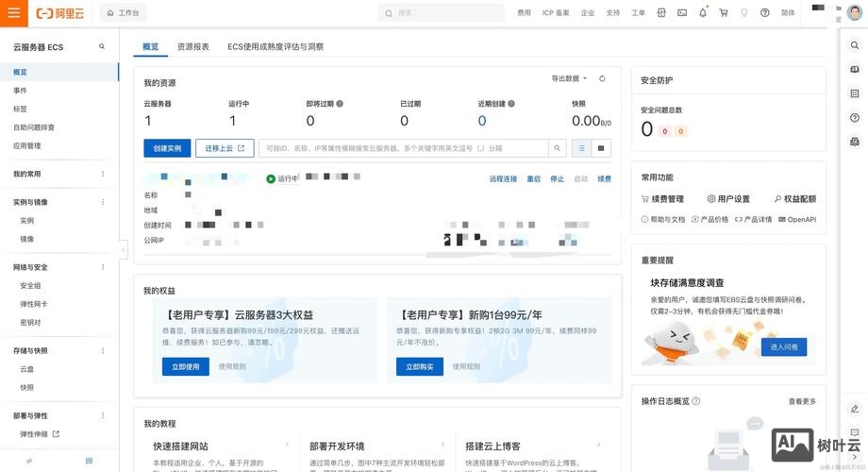Open the 实例与镜像 section options menu
The height and width of the screenshot is (472, 868).
(x=103, y=202)
